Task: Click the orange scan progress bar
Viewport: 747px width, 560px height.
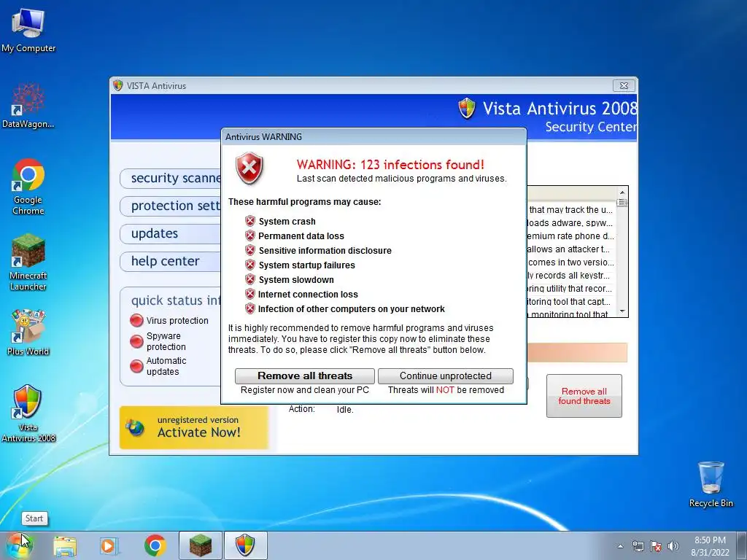Action: coord(578,352)
